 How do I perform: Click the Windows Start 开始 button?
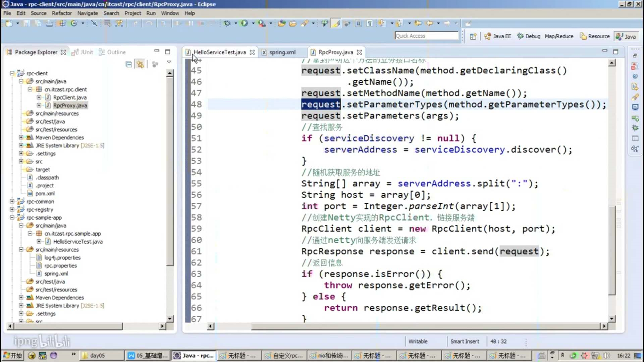(12, 356)
